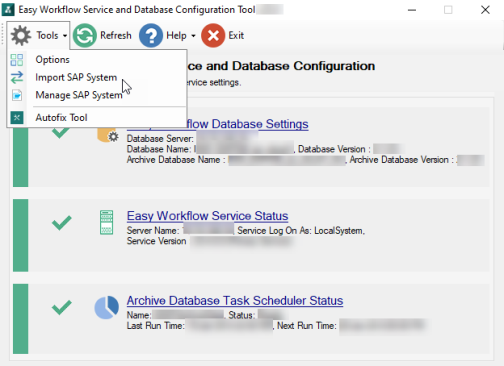Minimize the configuration tool window

[412, 10]
